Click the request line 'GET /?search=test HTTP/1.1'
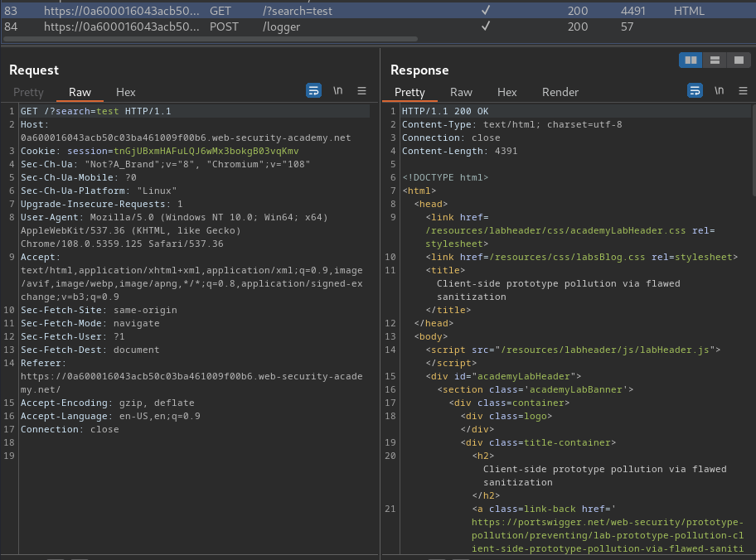 point(95,111)
